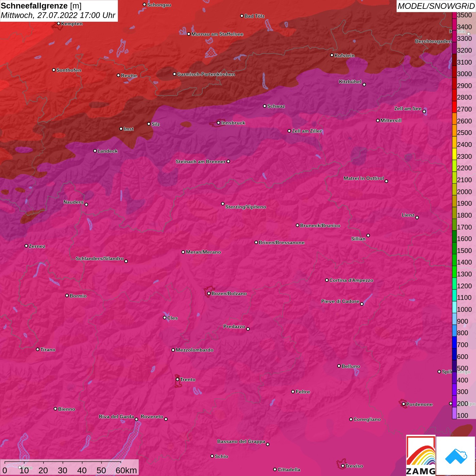Click the Pordenone city marker dot

point(404,404)
